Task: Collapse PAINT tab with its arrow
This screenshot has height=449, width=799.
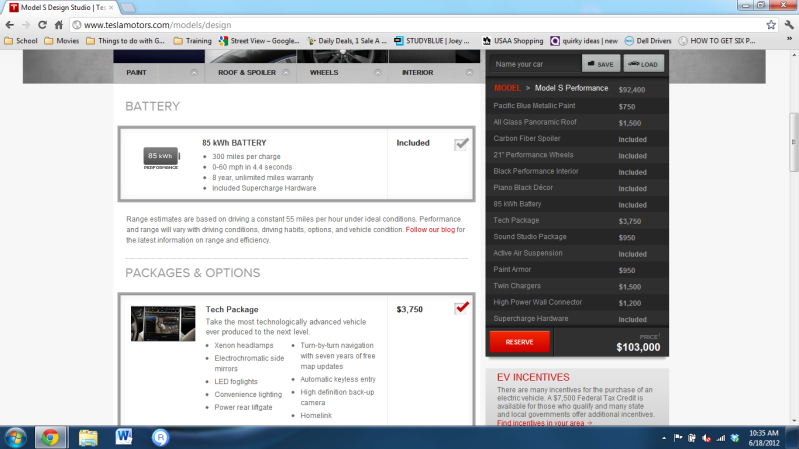Action: 194,73
